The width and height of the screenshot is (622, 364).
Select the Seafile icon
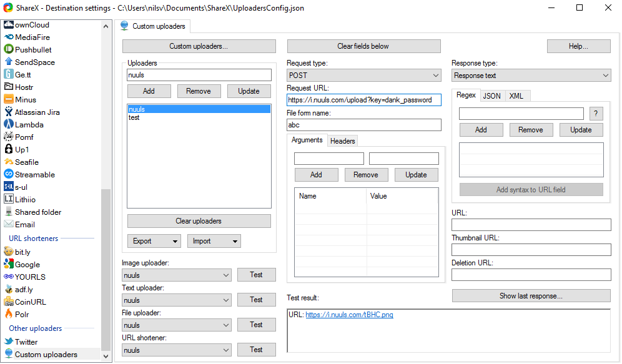[x=8, y=162]
